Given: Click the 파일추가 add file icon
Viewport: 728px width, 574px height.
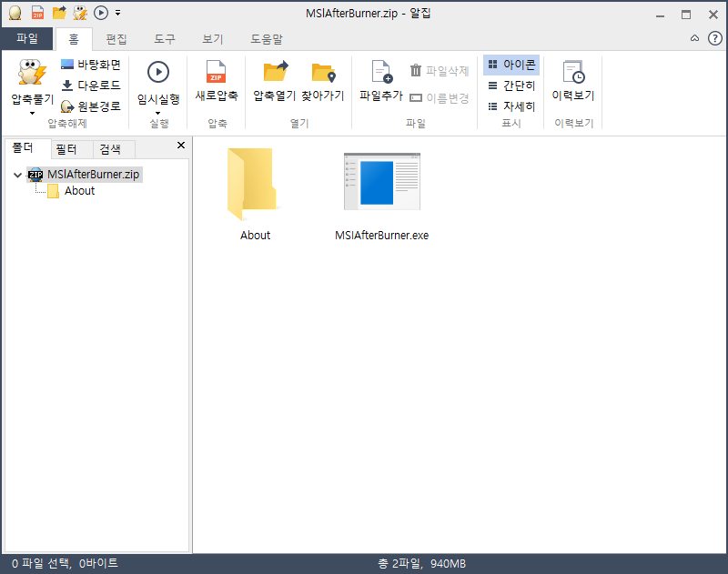Looking at the screenshot, I should [381, 72].
